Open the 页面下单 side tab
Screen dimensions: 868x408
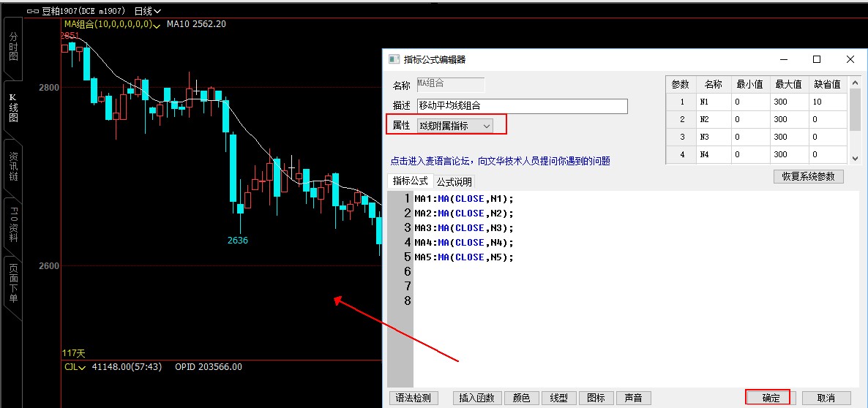[12, 285]
